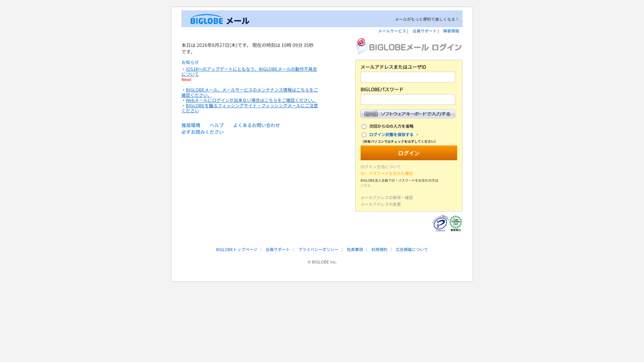Focus the BIGLOBEパスワード field
This screenshot has height=362, width=644.
[408, 100]
